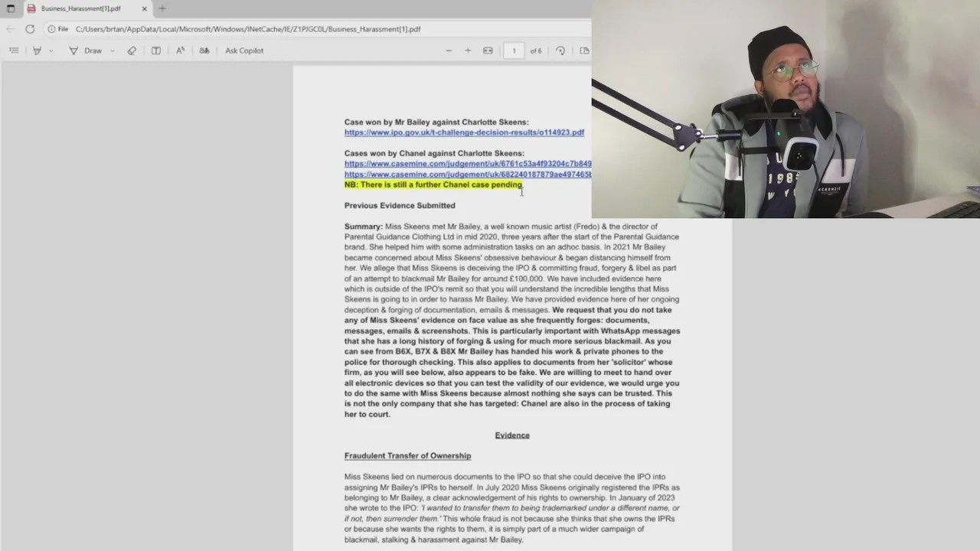Toggle fit to width view
Viewport: 980px width, 551px height.
pos(488,51)
